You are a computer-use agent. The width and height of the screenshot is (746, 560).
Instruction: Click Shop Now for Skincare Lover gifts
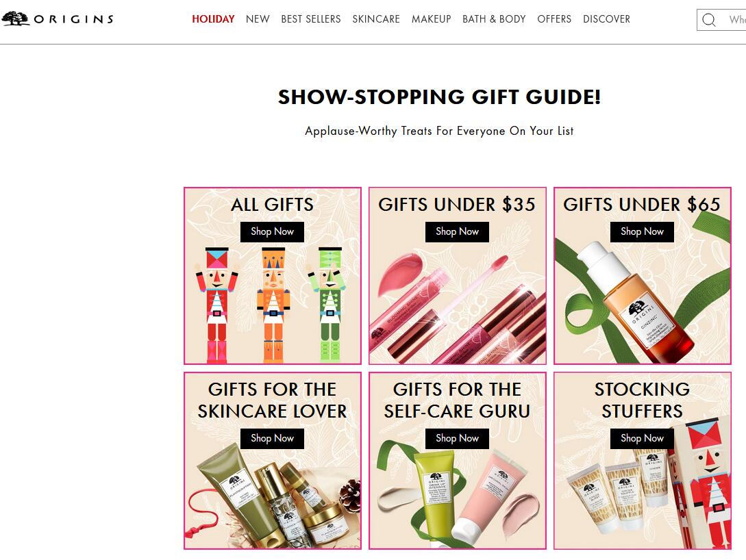click(272, 438)
